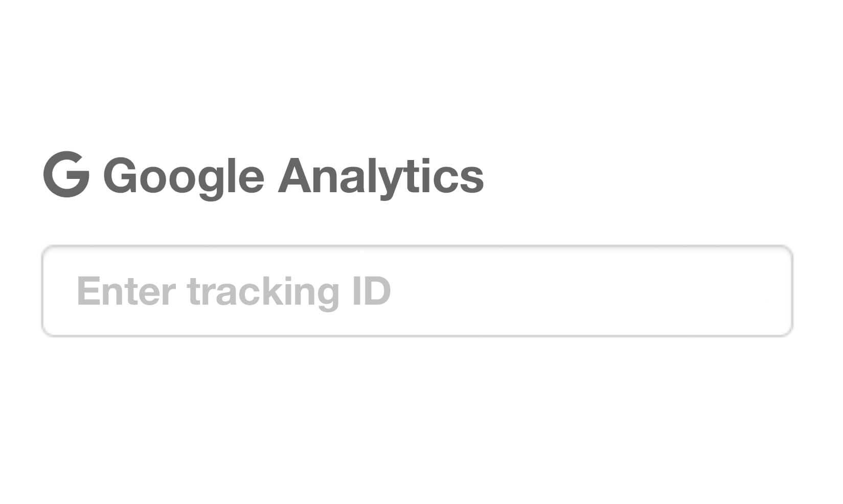Click the G logo left of Google Analytics
This screenshot has height=504, width=843.
[x=66, y=174]
